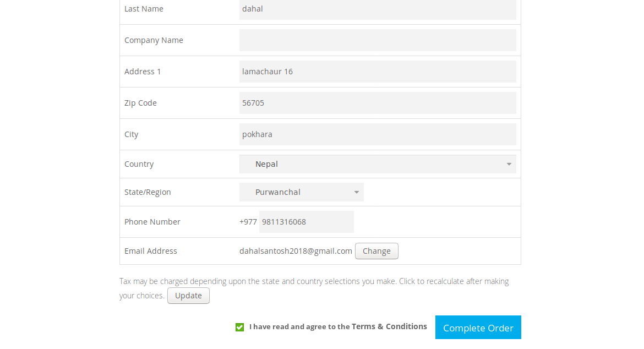
Task: Click the Last Name field containing dahal
Action: tap(378, 9)
